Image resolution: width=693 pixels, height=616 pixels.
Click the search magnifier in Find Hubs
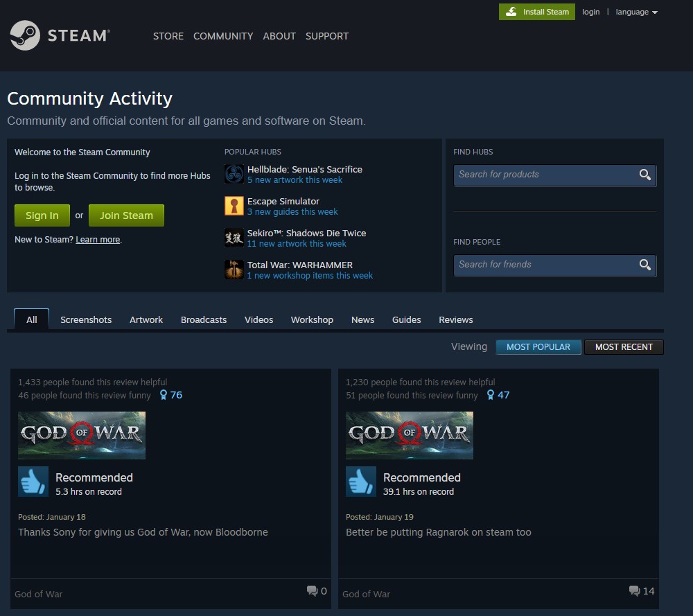644,175
